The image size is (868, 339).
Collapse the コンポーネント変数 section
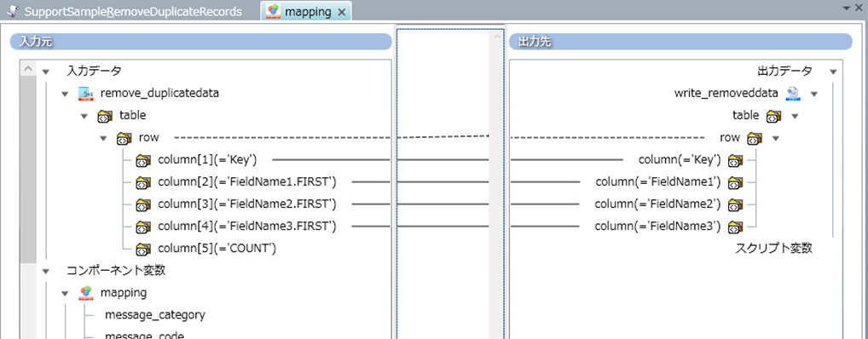click(x=46, y=271)
